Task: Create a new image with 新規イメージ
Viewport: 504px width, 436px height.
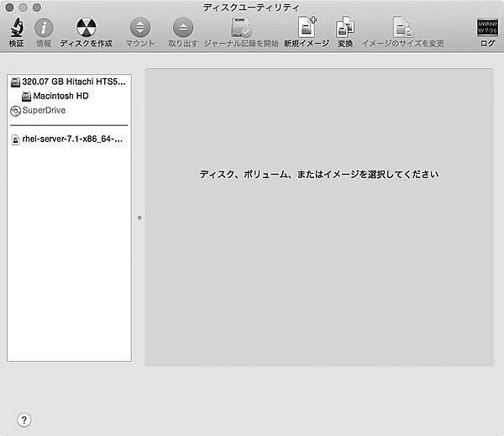Action: [x=306, y=28]
